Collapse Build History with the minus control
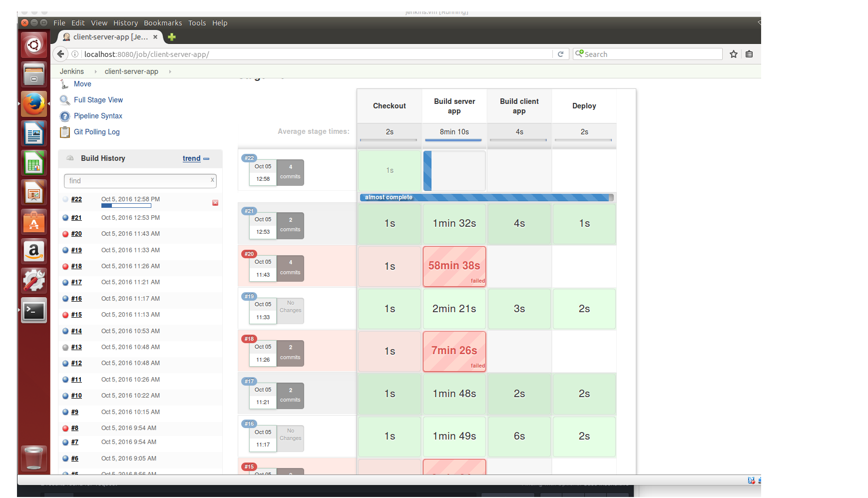Image resolution: width=868 pixels, height=498 pixels. point(206,159)
